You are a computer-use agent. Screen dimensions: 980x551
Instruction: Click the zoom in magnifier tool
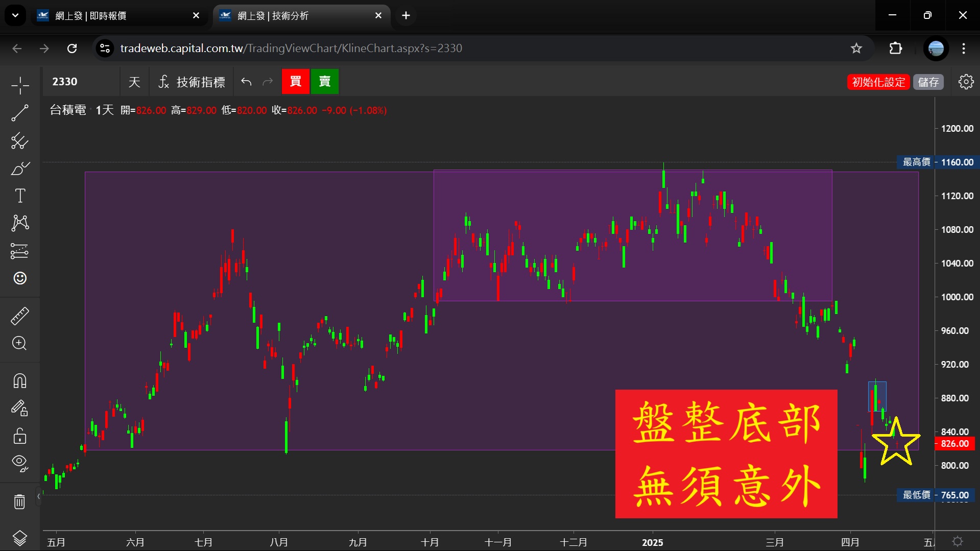pyautogui.click(x=20, y=343)
